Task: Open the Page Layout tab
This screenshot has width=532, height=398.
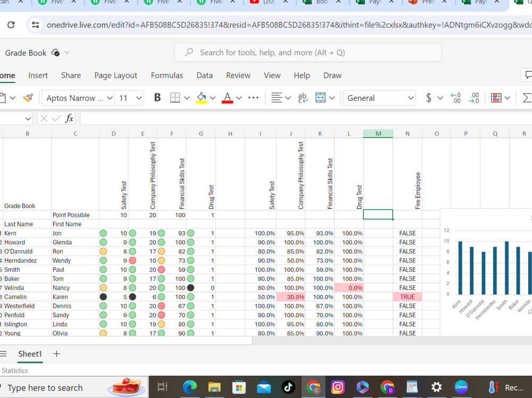Action: point(115,75)
